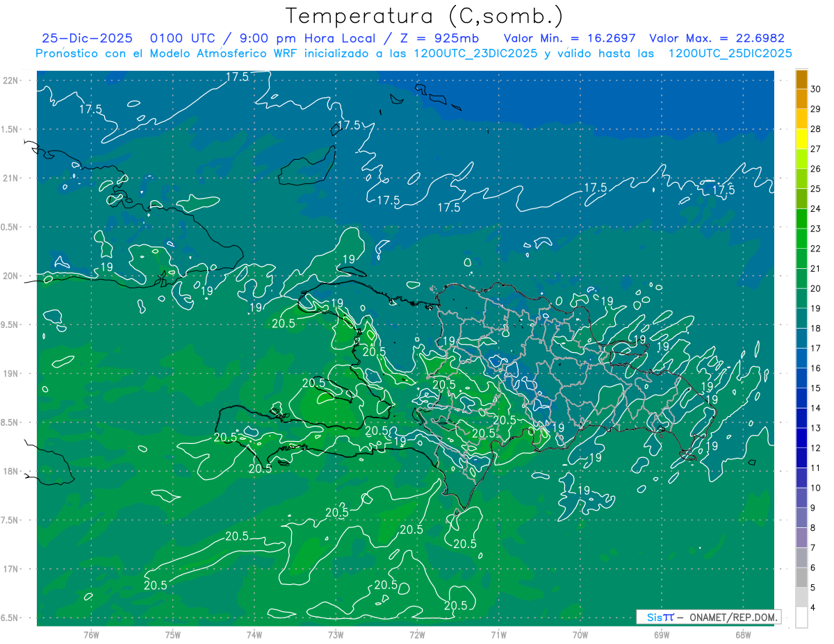This screenshot has width=834, height=644.
Task: Click the "69W" longitude axis label
Action: click(x=662, y=635)
